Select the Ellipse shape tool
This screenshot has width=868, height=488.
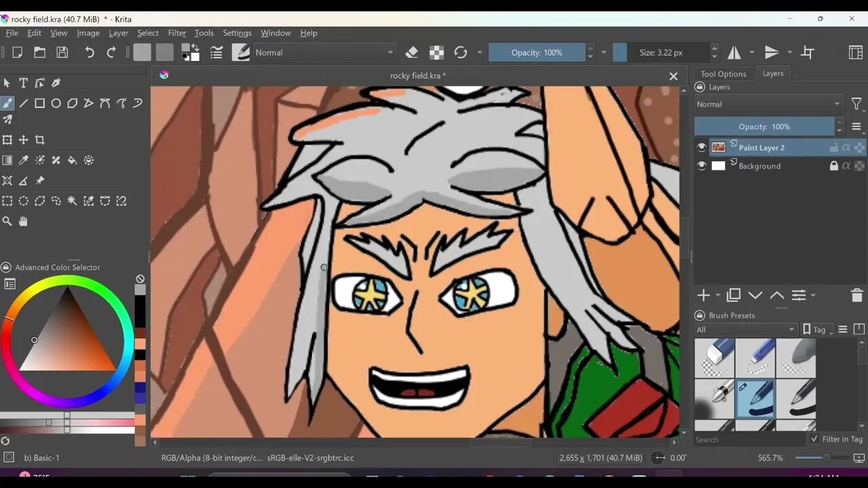tap(56, 103)
